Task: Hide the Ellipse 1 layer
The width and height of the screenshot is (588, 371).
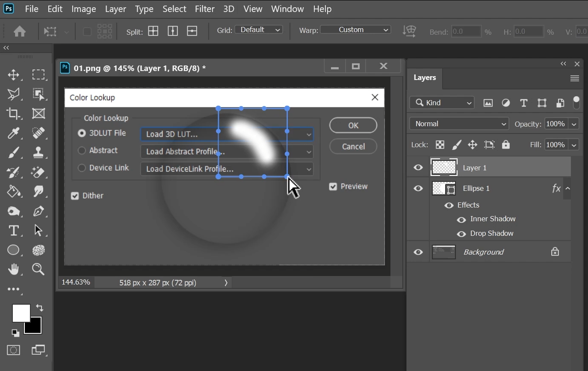Action: click(418, 188)
